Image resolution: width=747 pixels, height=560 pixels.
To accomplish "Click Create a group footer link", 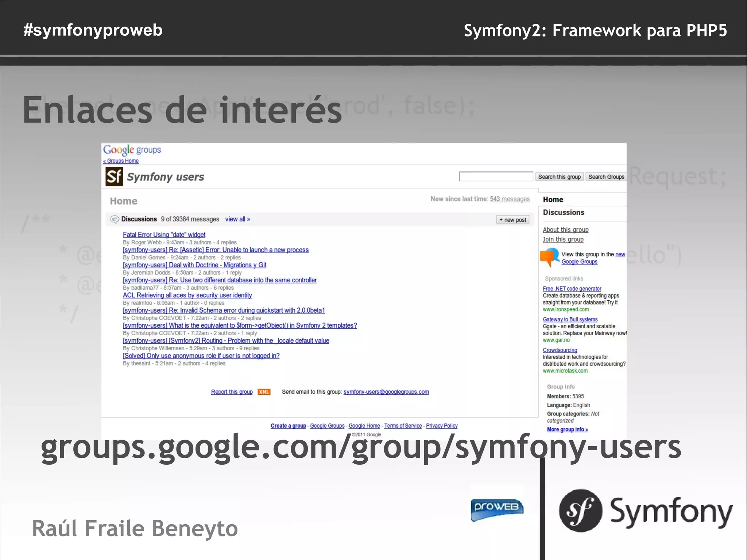I will click(288, 426).
